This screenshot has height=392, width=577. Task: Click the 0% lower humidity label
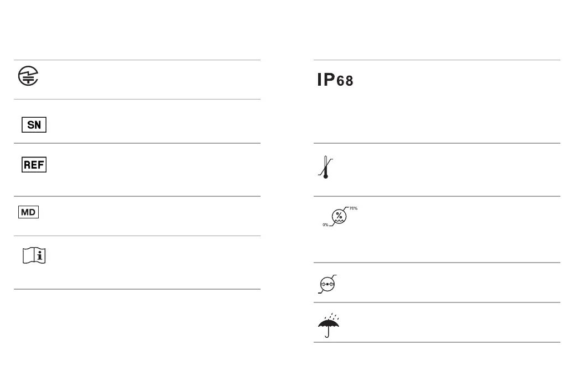tap(325, 224)
